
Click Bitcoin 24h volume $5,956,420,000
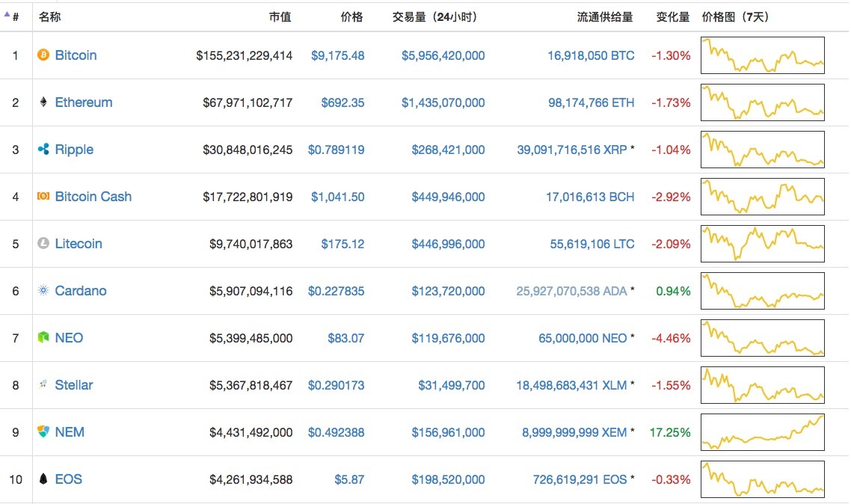point(443,56)
